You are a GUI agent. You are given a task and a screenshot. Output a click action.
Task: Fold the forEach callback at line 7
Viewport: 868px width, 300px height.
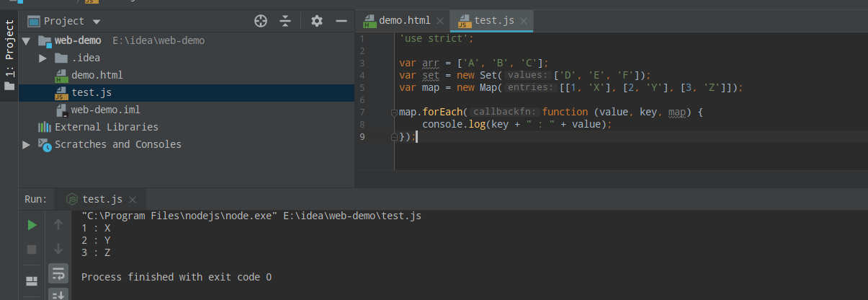394,112
